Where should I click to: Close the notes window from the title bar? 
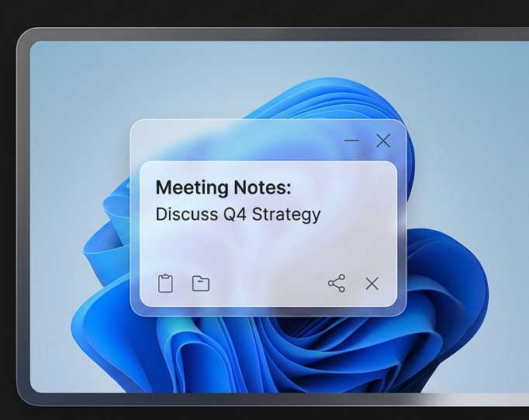[383, 140]
